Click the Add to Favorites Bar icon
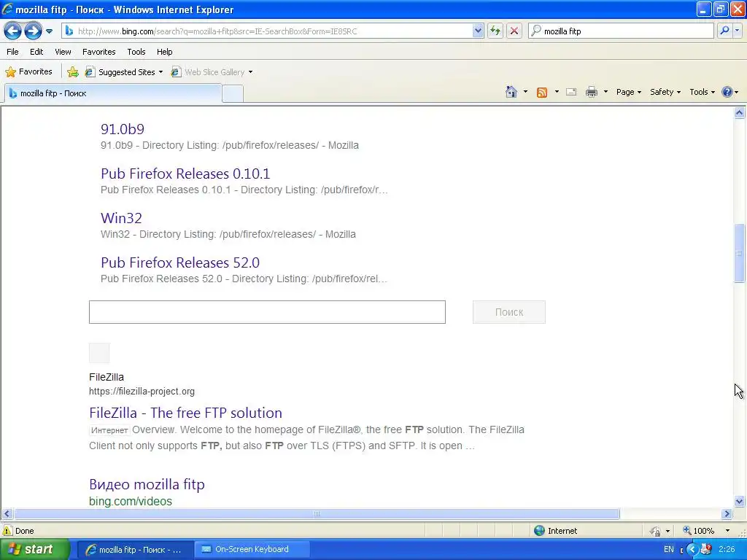The width and height of the screenshot is (747, 560). click(72, 72)
